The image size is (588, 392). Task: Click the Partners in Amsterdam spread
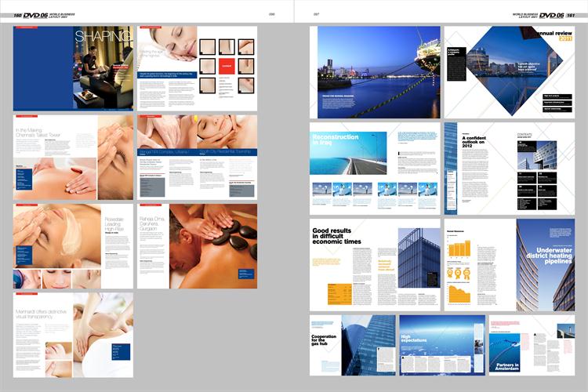532,345
